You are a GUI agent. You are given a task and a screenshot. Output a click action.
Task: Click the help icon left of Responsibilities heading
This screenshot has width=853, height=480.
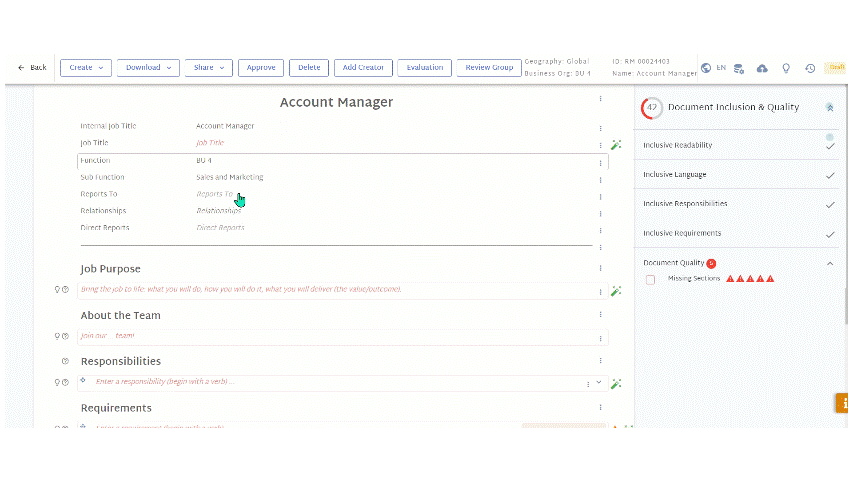click(65, 361)
